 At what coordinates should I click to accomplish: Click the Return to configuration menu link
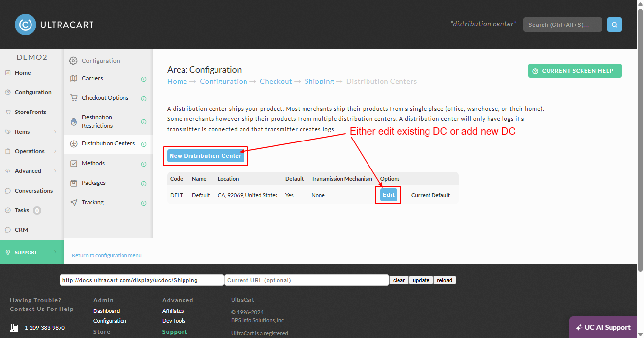coord(107,255)
